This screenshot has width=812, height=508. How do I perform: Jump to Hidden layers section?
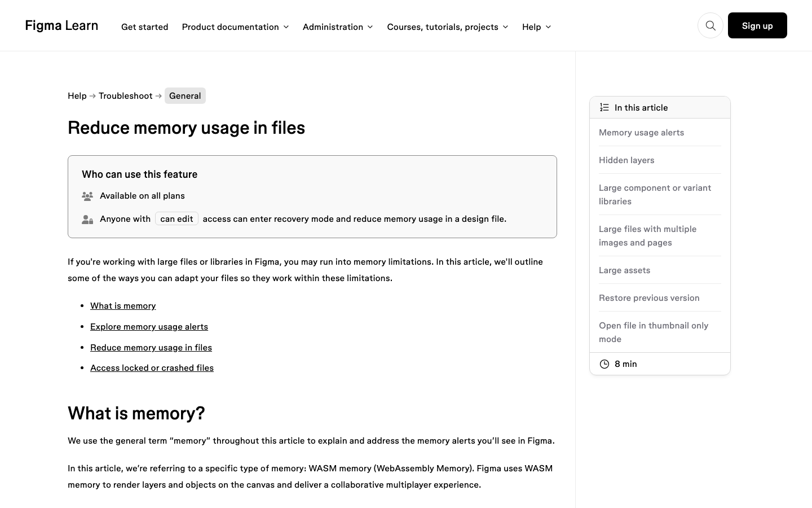[626, 160]
